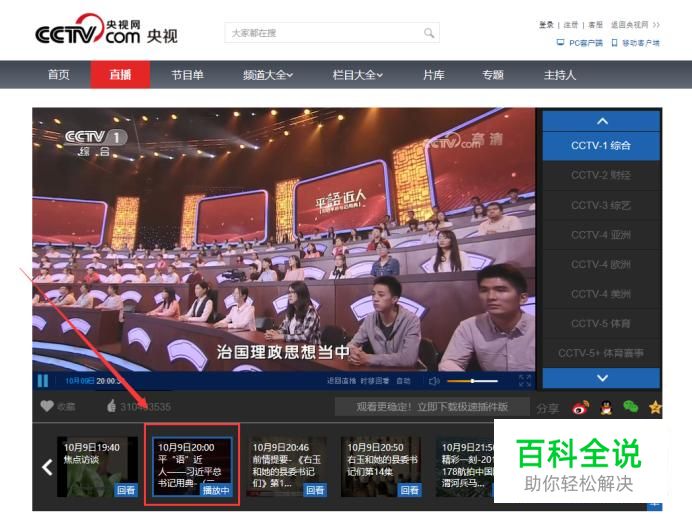Adjust the player volume slider
The height and width of the screenshot is (528, 692).
[473, 381]
